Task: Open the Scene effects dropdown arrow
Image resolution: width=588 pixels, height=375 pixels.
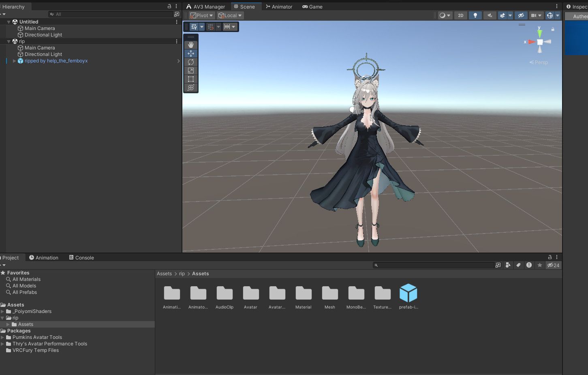Action: pos(510,15)
